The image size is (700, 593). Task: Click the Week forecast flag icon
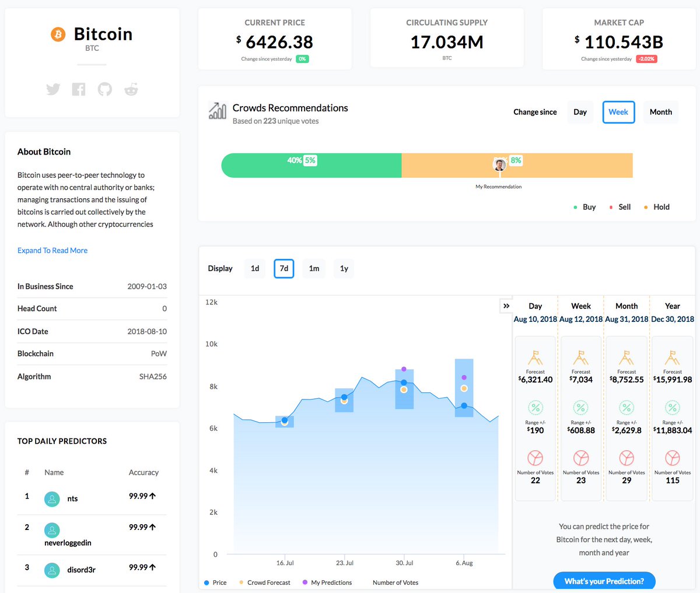click(581, 358)
